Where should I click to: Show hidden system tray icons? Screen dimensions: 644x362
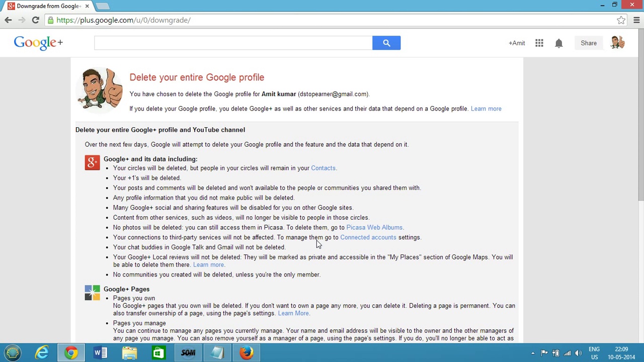533,353
